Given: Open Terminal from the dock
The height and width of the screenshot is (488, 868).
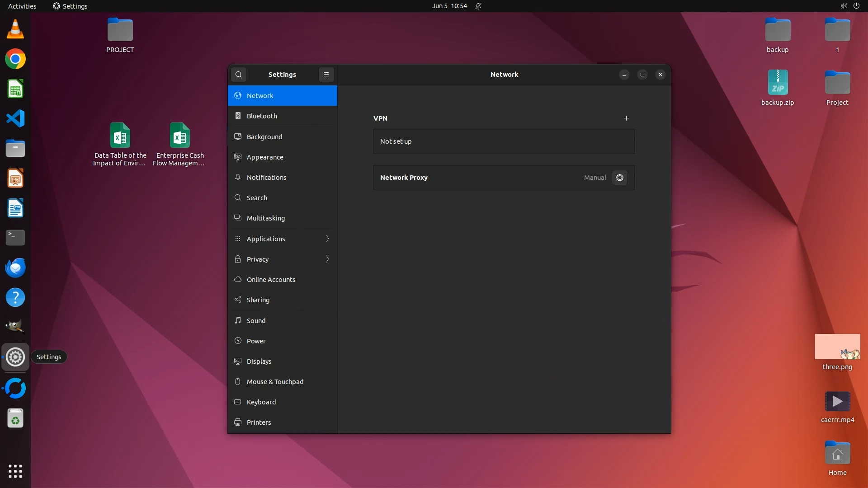Looking at the screenshot, I should coord(15,237).
